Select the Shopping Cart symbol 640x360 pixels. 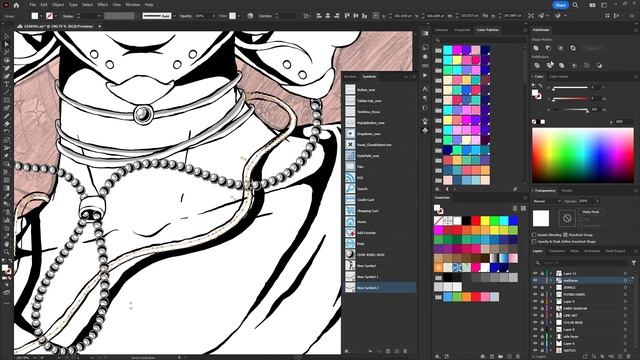coord(380,211)
